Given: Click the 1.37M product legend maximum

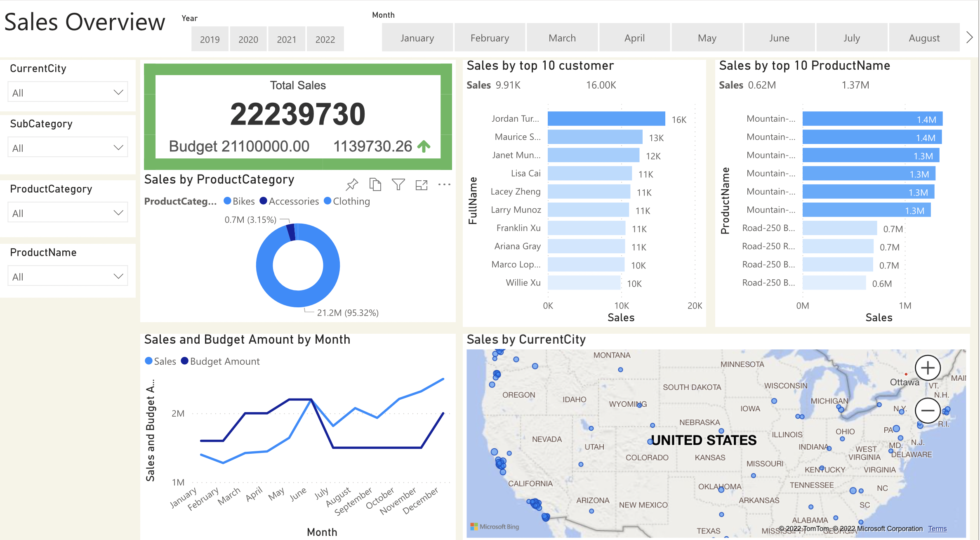Looking at the screenshot, I should click(855, 85).
